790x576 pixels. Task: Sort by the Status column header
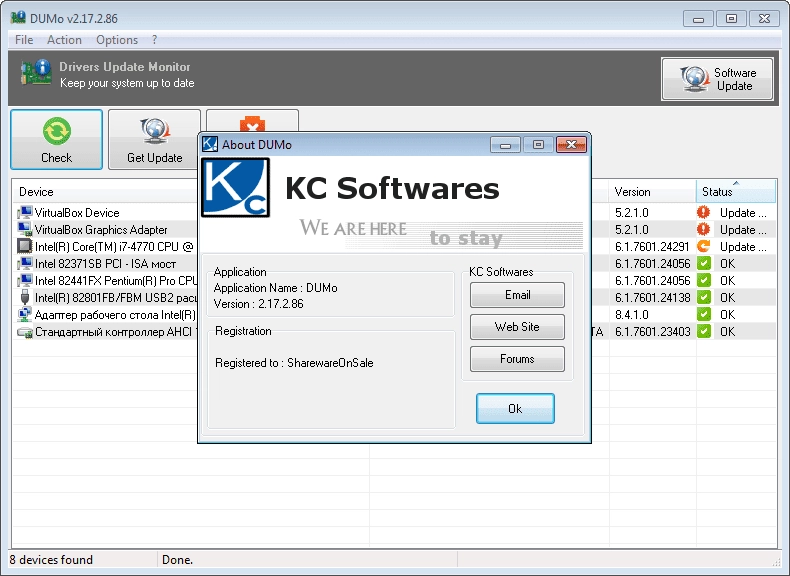click(736, 192)
